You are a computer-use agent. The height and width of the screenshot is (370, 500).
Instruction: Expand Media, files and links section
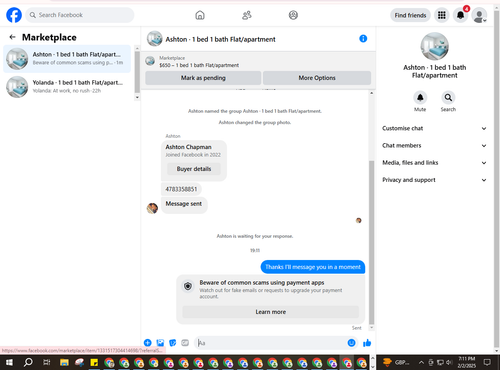coord(434,163)
